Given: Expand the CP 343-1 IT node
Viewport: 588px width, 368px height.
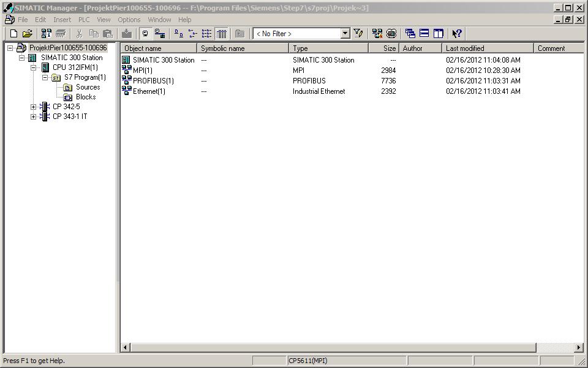Looking at the screenshot, I should [x=33, y=117].
